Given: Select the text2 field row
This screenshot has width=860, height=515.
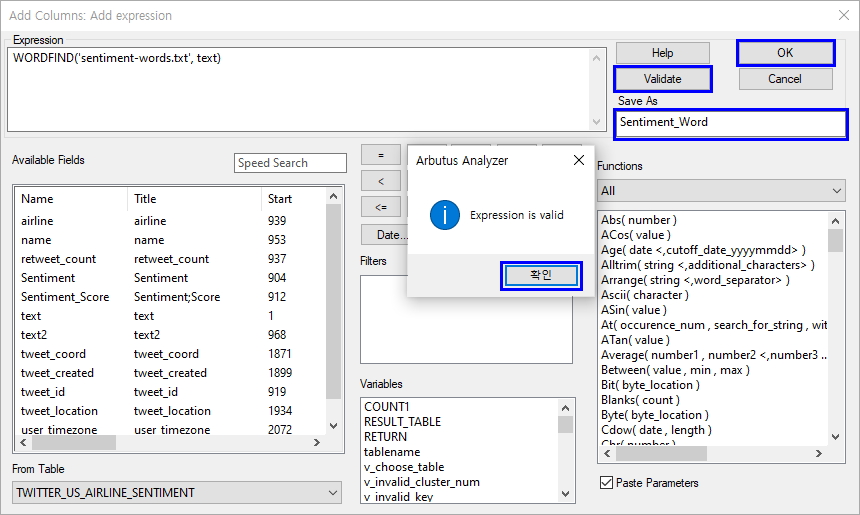Looking at the screenshot, I should tap(170, 335).
